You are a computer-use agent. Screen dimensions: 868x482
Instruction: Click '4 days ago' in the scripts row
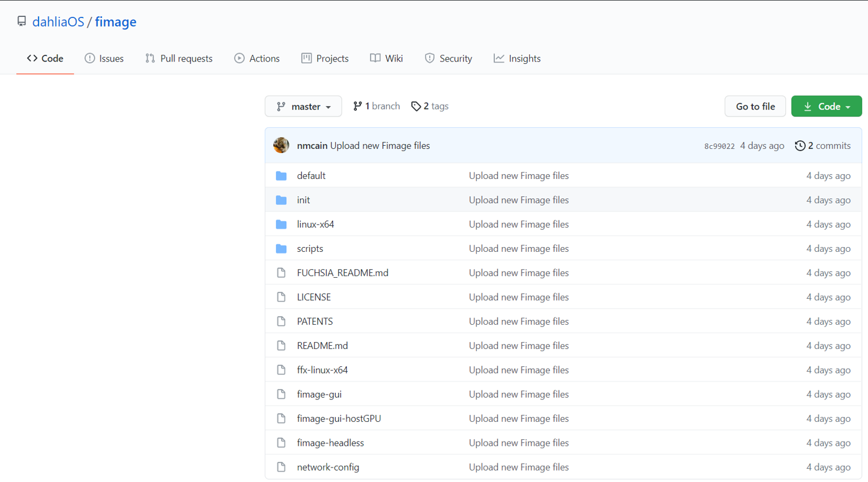(829, 248)
